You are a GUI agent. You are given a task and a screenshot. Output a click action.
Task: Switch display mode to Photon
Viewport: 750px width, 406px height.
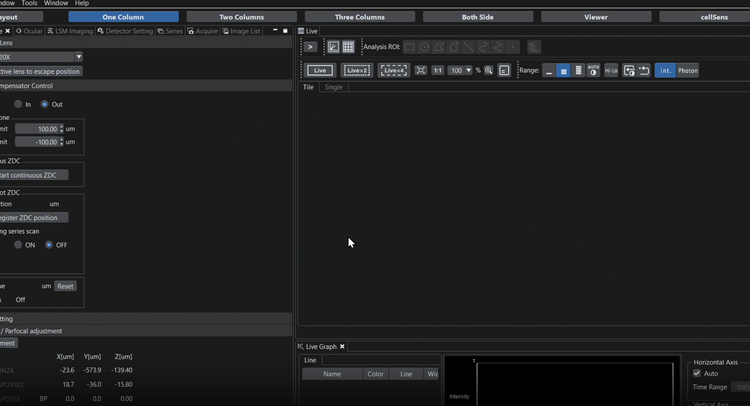(688, 71)
